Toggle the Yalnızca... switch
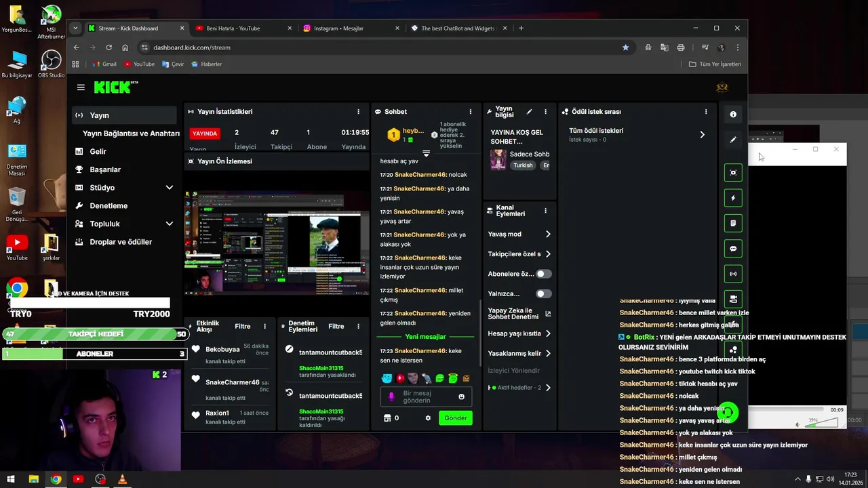 pyautogui.click(x=544, y=293)
